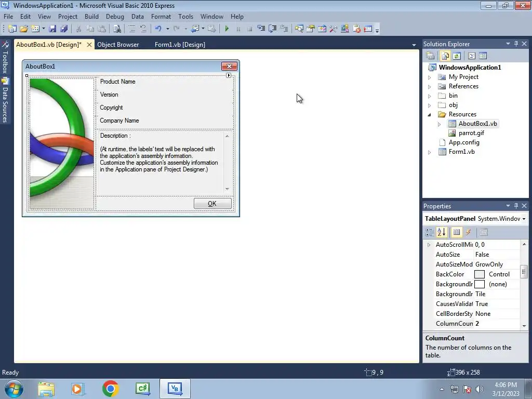Viewport: 532px width, 399px height.
Task: Open Windows Start menu orb
Action: pos(14,389)
